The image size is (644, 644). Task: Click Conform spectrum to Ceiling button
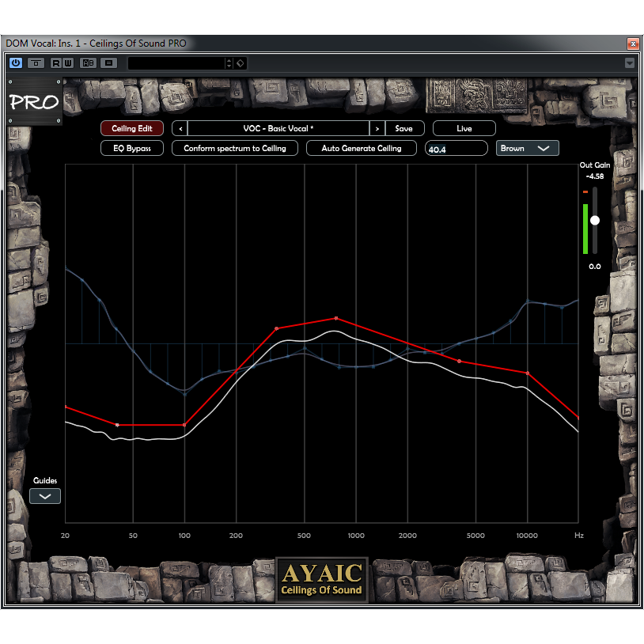point(235,148)
